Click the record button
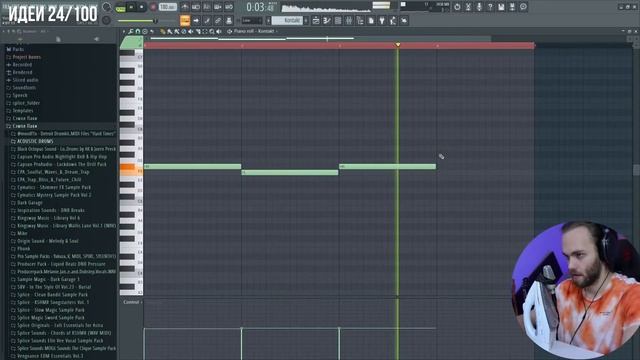This screenshot has width=640, height=360. pyautogui.click(x=153, y=7)
